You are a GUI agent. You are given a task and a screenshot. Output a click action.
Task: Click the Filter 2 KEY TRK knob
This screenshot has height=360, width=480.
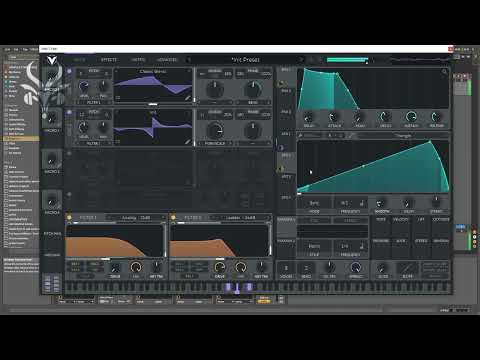tap(261, 267)
